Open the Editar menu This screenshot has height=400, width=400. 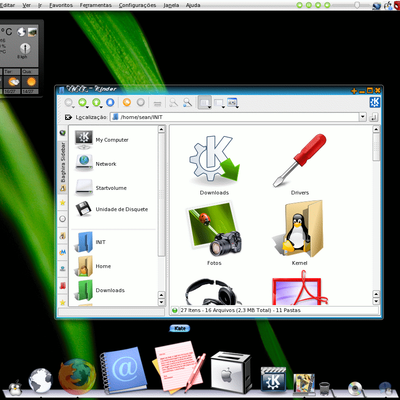pyautogui.click(x=8, y=5)
